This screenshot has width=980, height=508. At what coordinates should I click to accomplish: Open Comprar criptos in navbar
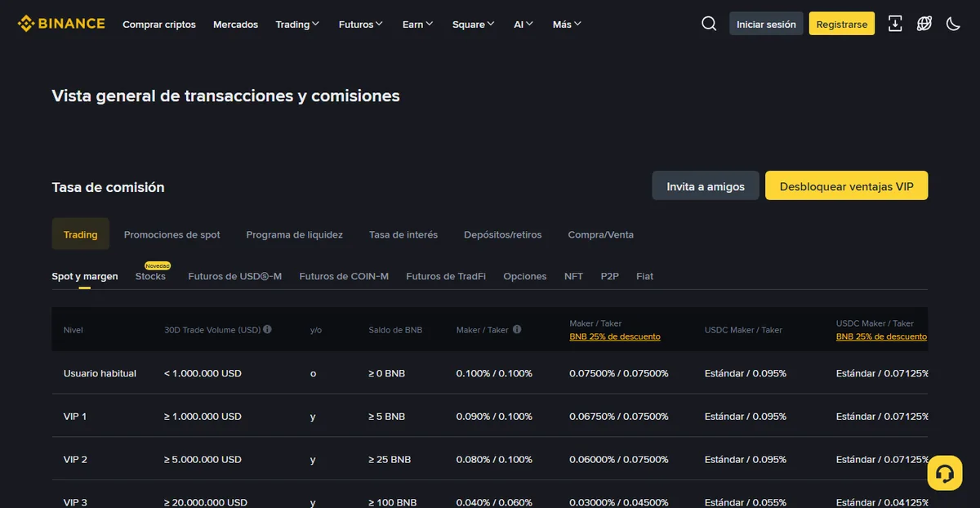[x=159, y=25]
